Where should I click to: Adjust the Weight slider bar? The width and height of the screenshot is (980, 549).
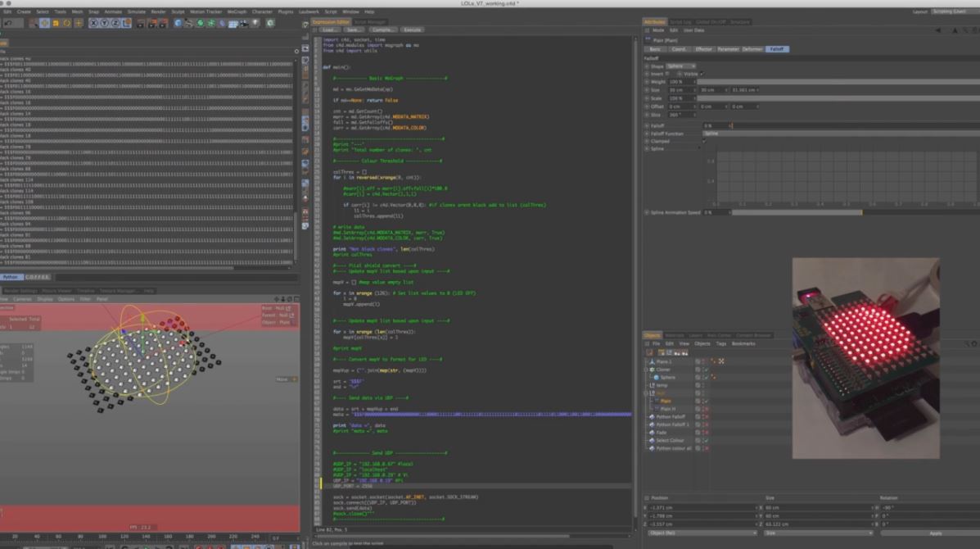pos(838,82)
